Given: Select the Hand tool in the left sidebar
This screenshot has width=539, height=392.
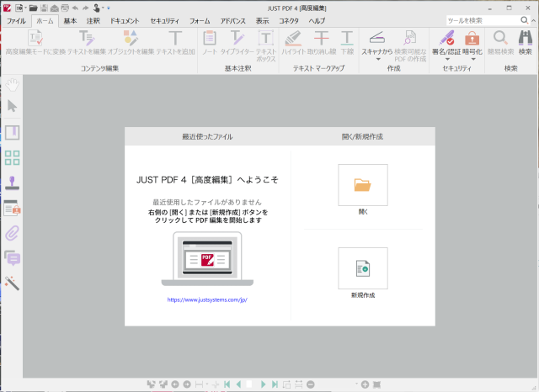Looking at the screenshot, I should [12, 84].
